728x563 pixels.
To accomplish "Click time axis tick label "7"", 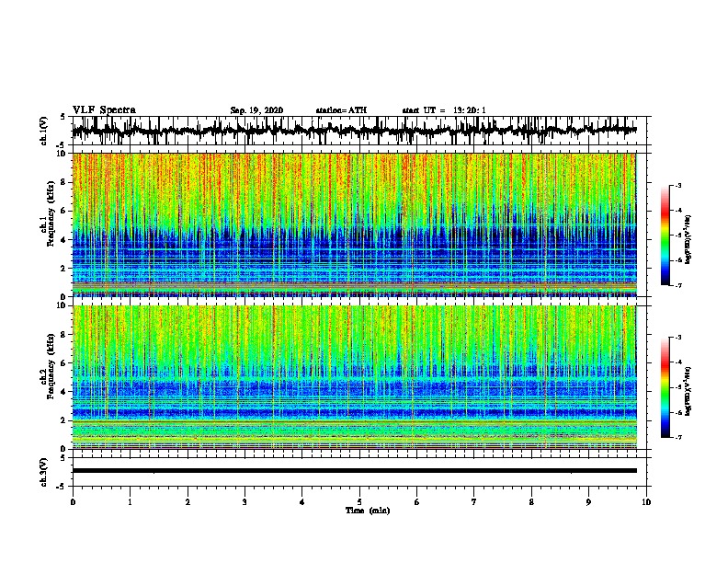I will point(474,502).
